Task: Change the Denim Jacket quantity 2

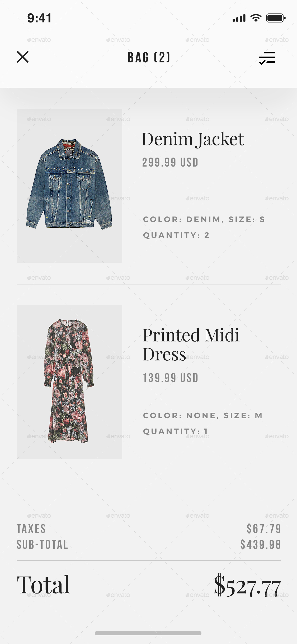Action: 176,235
